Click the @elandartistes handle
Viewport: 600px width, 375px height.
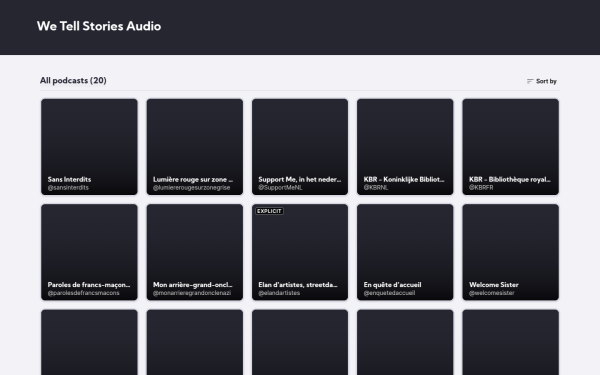(x=279, y=293)
